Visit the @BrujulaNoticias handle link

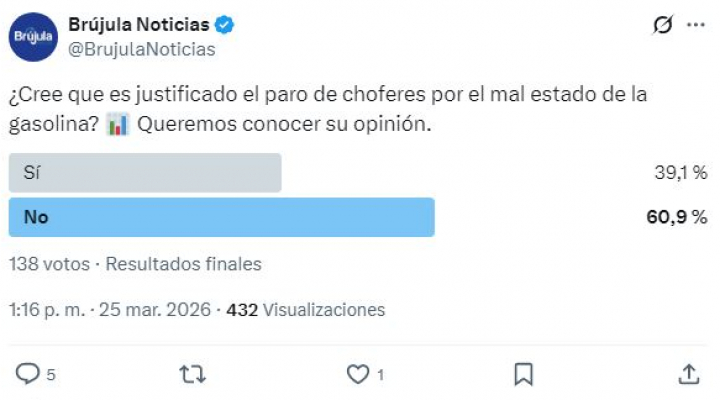click(x=140, y=48)
